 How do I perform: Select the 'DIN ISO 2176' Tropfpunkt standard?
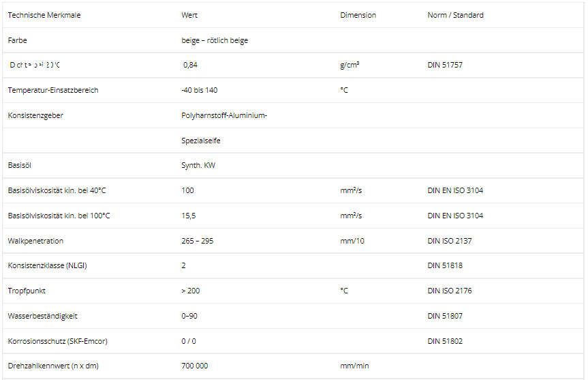click(450, 291)
